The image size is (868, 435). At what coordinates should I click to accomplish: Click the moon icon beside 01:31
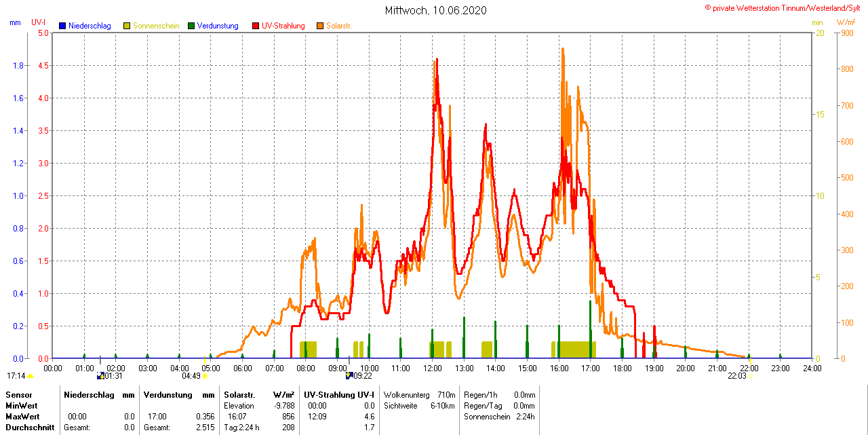(100, 376)
